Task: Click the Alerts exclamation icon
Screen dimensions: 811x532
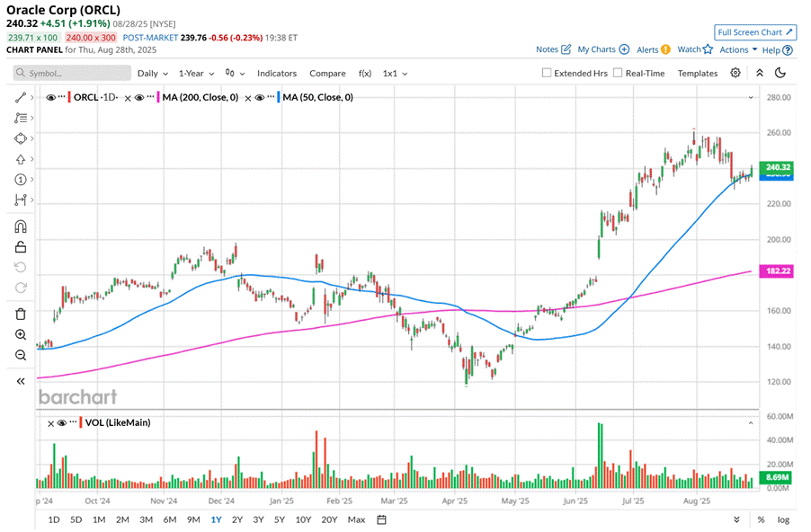Action: tap(665, 49)
